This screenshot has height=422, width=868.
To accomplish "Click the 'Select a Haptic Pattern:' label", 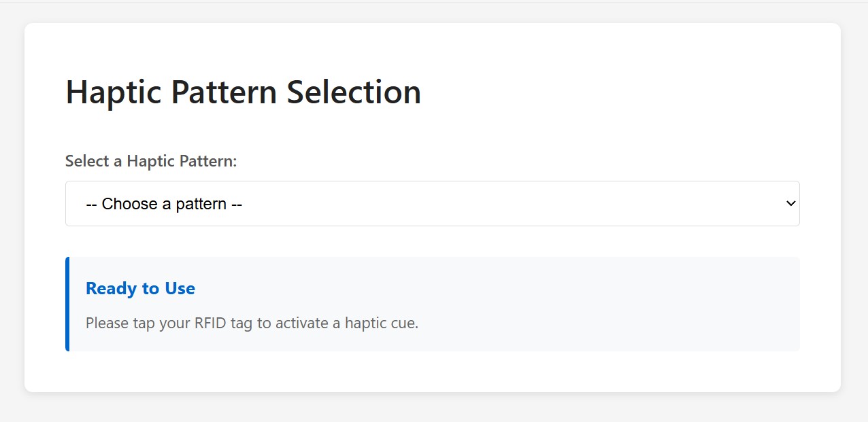I will (150, 161).
